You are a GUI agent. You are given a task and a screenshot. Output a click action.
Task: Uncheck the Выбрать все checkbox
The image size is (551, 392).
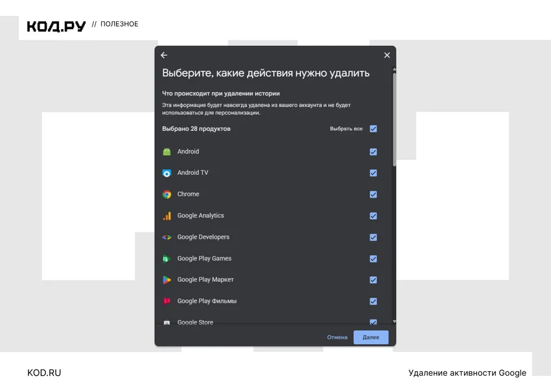(373, 128)
